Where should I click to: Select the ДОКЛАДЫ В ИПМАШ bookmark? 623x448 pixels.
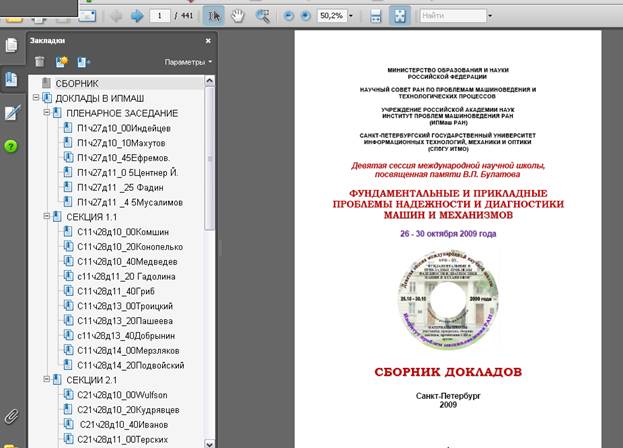coord(100,98)
